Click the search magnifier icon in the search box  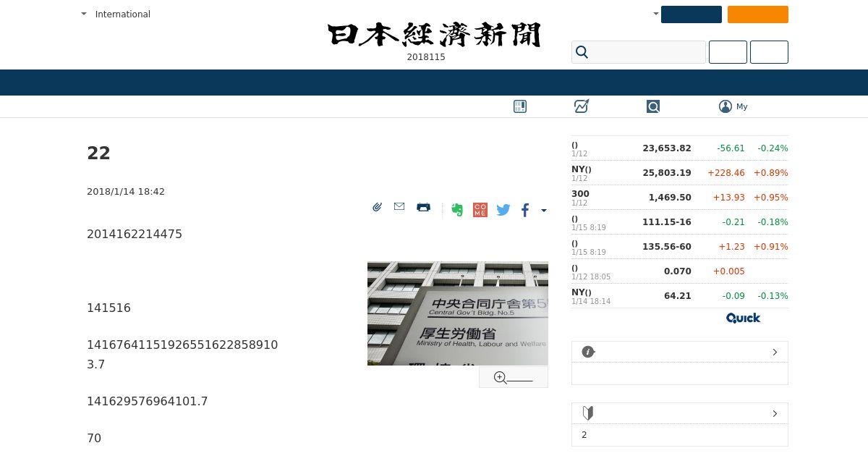click(x=582, y=52)
